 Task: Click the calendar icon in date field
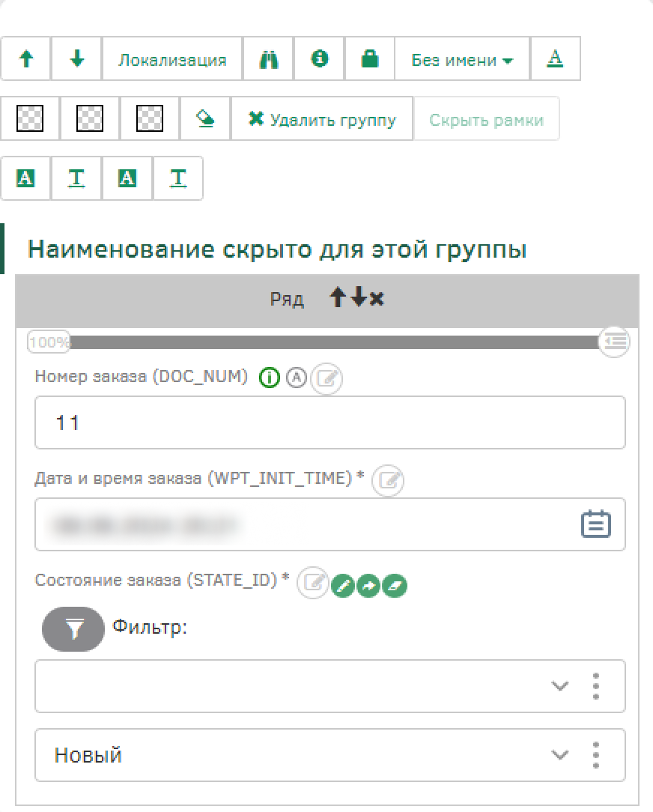pyautogui.click(x=596, y=524)
